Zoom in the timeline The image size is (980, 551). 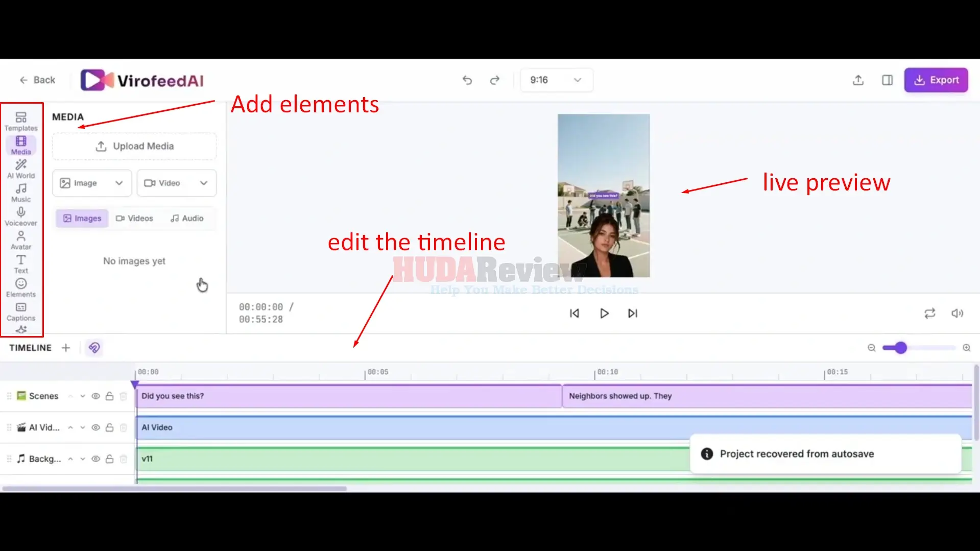click(x=967, y=348)
